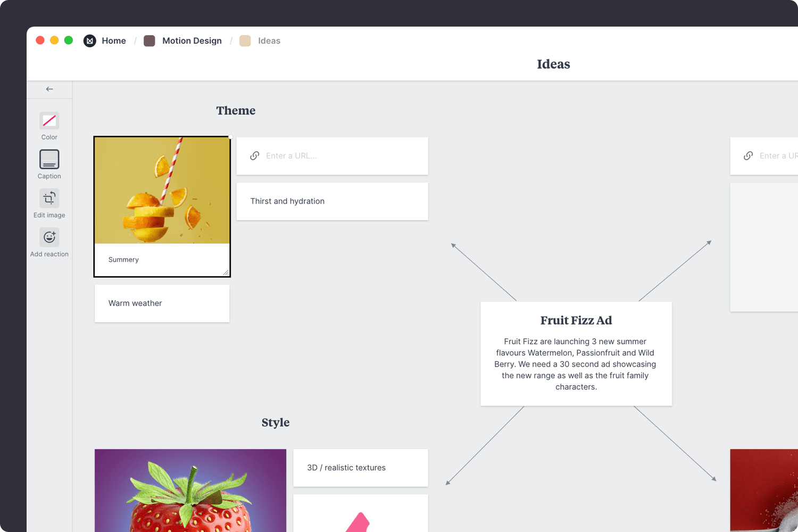Open the Motion Design board from the breadcrumb

(x=192, y=40)
